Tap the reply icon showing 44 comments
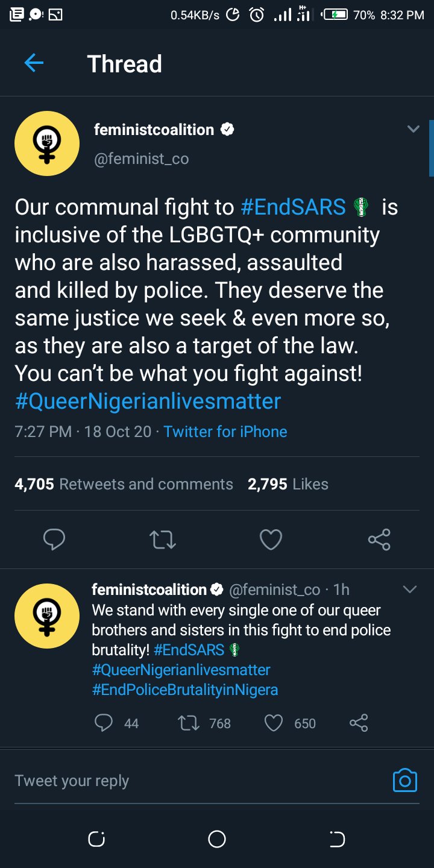The width and height of the screenshot is (434, 868). click(x=104, y=723)
